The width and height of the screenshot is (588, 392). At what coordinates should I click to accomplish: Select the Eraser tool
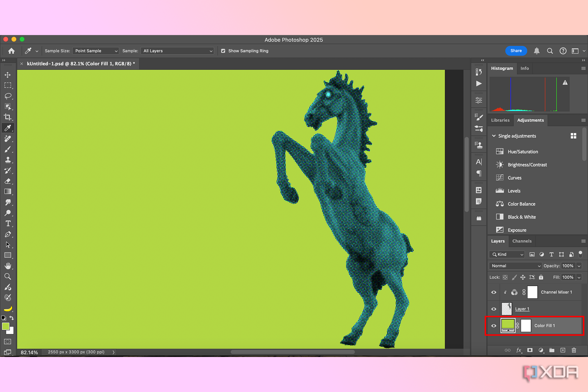[x=8, y=181]
